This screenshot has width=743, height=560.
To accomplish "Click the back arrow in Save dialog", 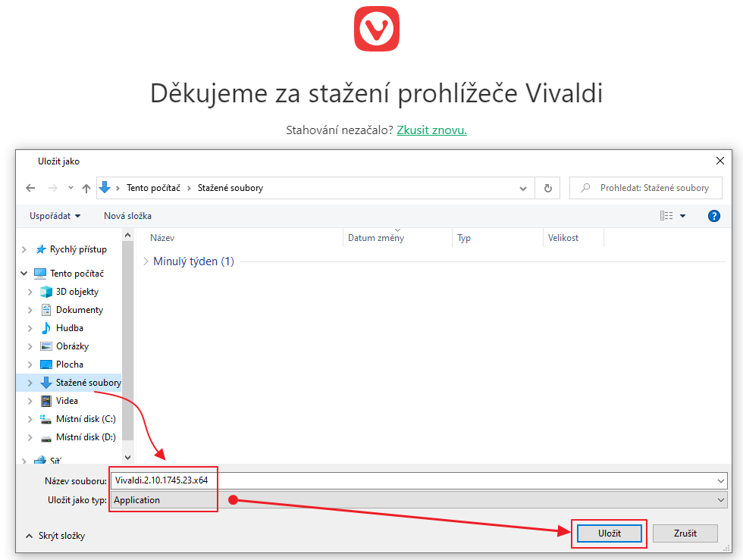I will tap(30, 188).
